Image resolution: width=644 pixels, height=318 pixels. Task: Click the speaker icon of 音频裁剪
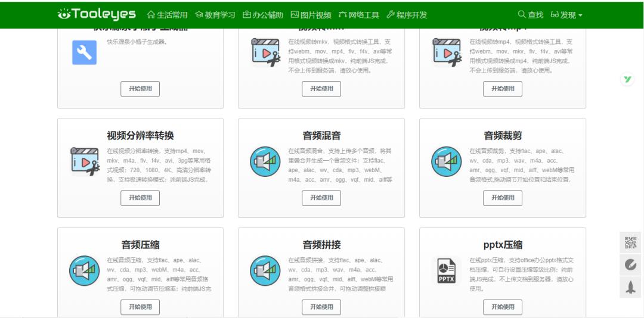[447, 161]
